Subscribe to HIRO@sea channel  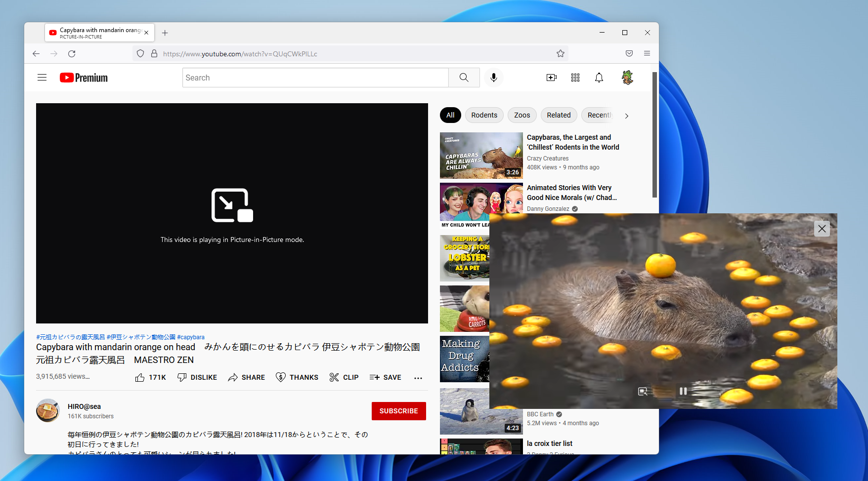[399, 411]
